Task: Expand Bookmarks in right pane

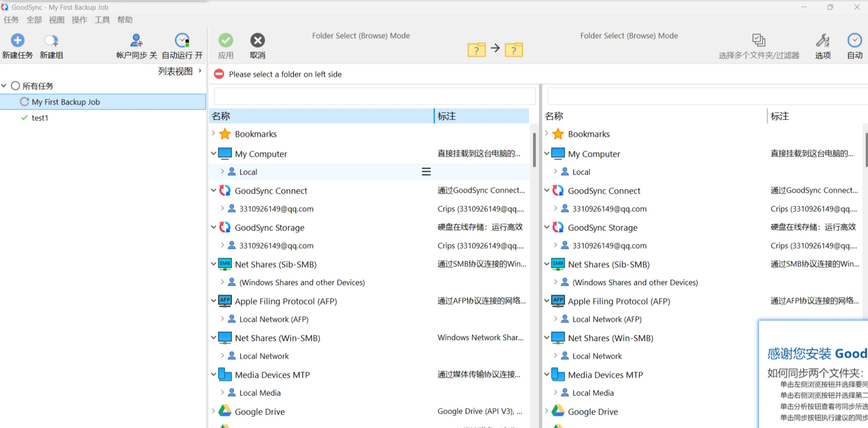Action: point(546,134)
